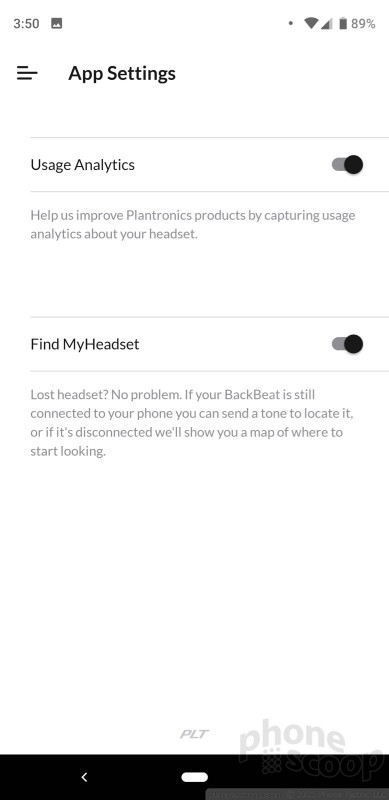Tap the 3:50 clock in status bar

pos(26,23)
